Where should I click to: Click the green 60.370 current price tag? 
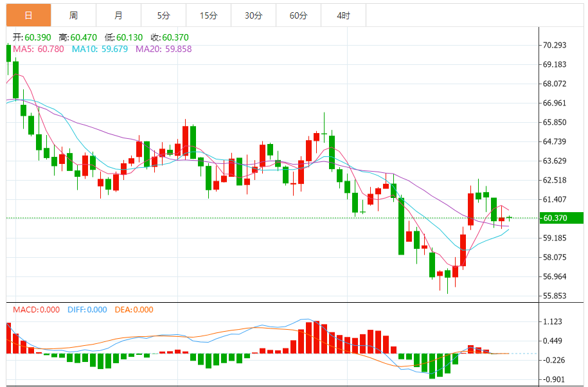[x=562, y=218]
